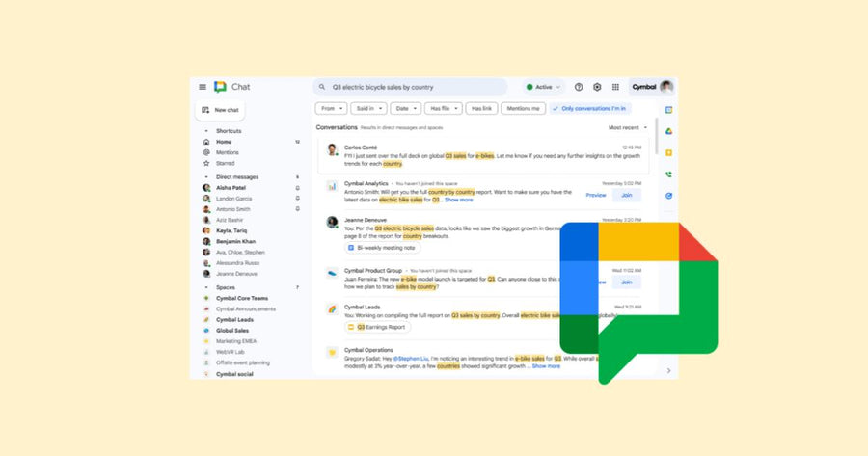
Task: Open the Most recent sort dropdown
Action: point(628,127)
